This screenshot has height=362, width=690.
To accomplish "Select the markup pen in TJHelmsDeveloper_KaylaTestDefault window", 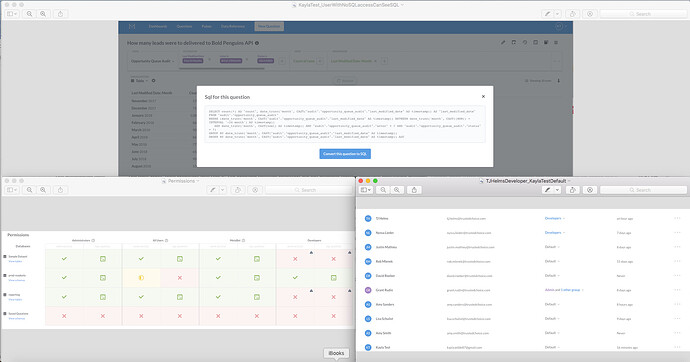I will click(547, 190).
